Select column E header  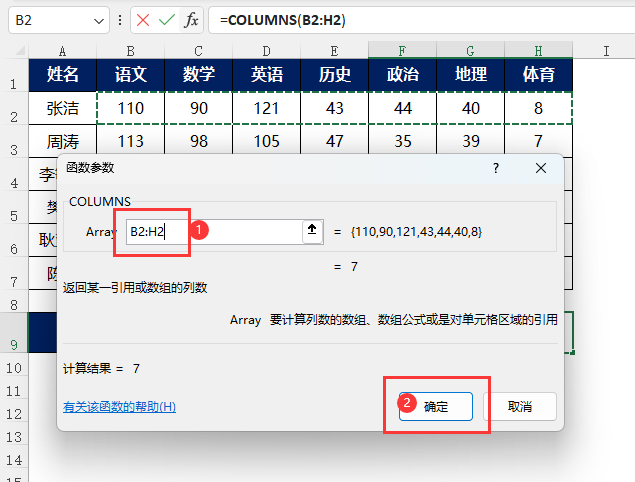[335, 51]
